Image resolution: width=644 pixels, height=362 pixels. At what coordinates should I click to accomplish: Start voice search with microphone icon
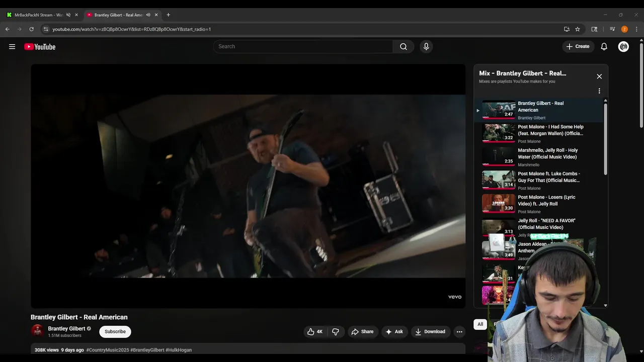426,47
